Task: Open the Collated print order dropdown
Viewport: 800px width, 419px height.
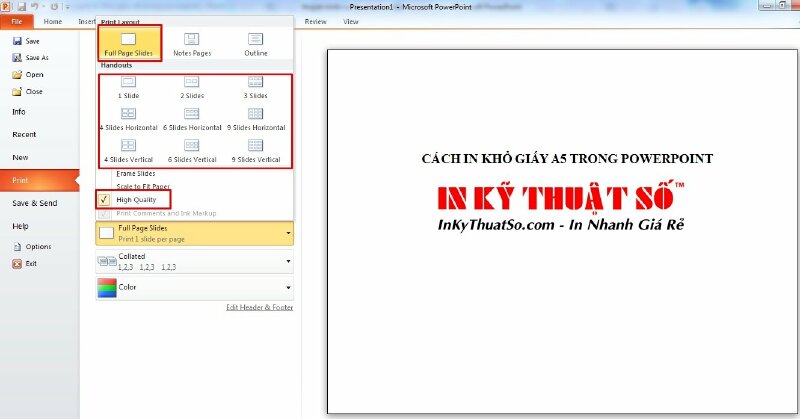Action: pyautogui.click(x=194, y=261)
